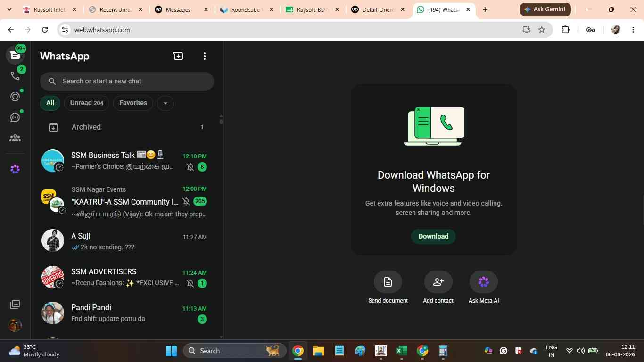Select the Favorites filter chip

coord(133,103)
